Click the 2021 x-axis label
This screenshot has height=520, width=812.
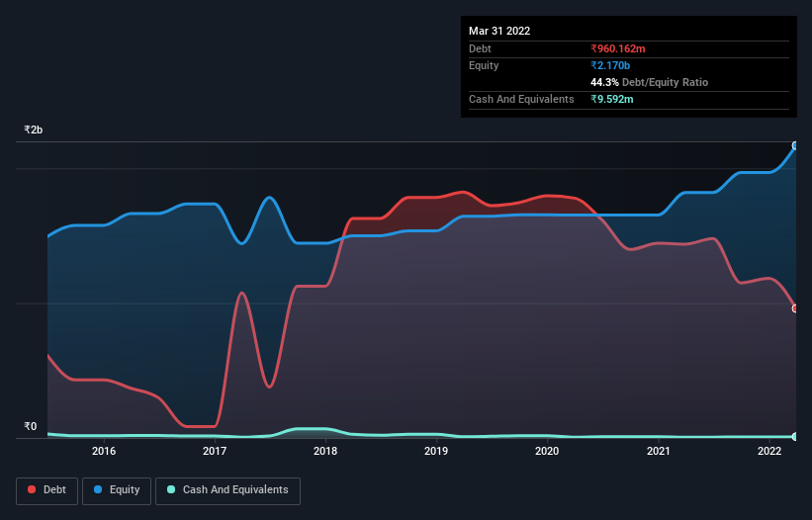[x=658, y=451]
